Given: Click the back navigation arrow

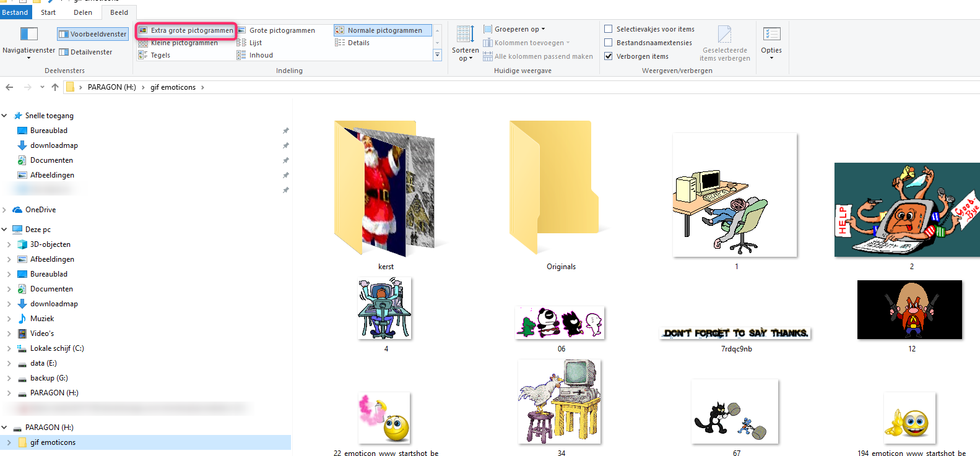Looking at the screenshot, I should (x=9, y=87).
